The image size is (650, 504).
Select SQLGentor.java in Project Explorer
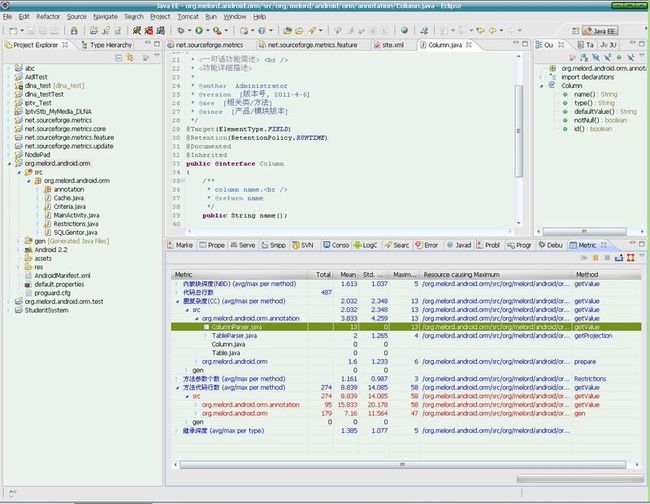tap(75, 233)
